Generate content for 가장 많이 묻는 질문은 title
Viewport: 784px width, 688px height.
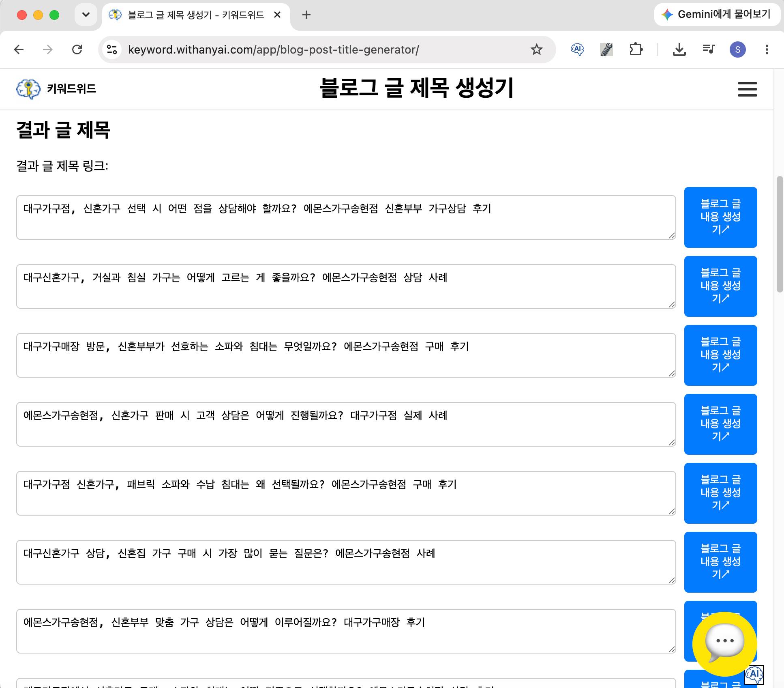click(x=720, y=562)
